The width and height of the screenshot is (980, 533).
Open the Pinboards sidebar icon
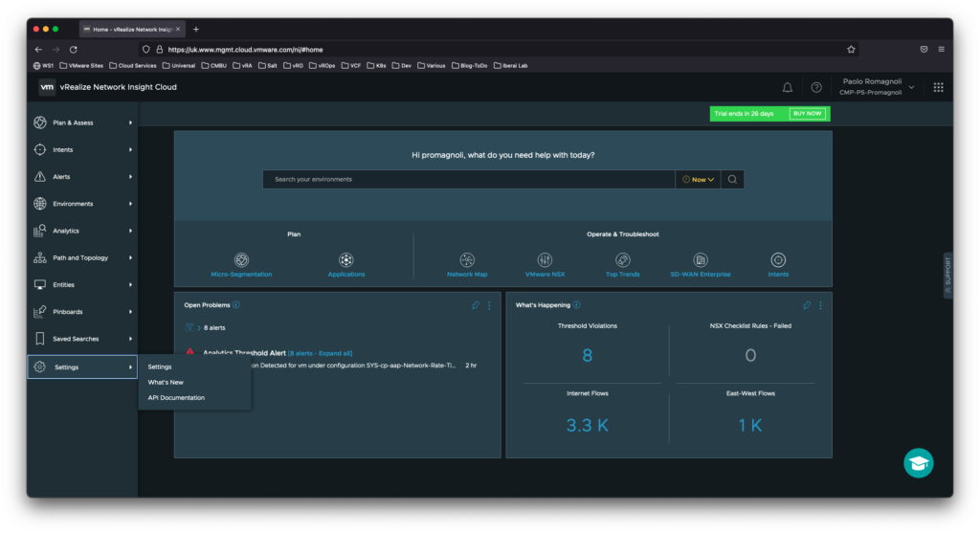pyautogui.click(x=40, y=311)
